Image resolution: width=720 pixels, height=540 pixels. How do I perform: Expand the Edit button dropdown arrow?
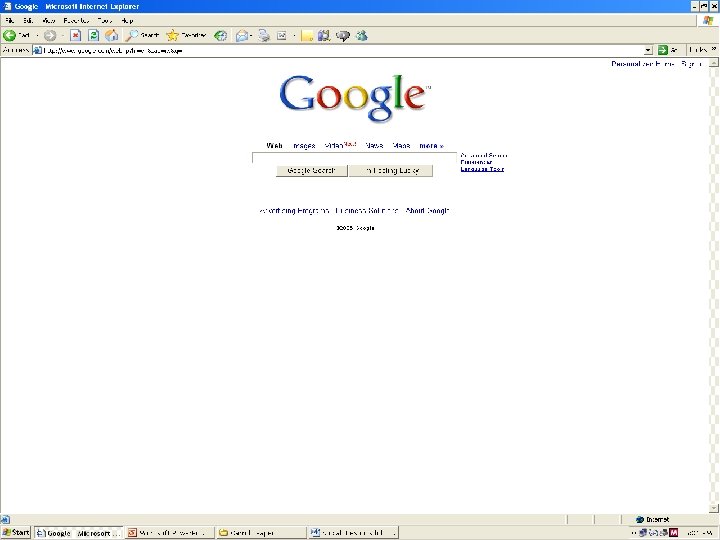pyautogui.click(x=294, y=35)
